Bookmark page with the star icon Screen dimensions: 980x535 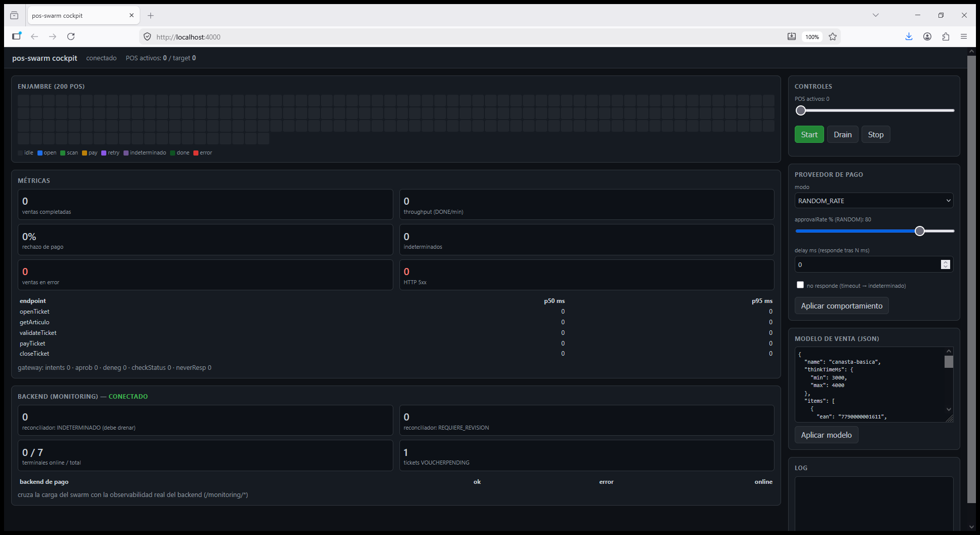point(833,36)
